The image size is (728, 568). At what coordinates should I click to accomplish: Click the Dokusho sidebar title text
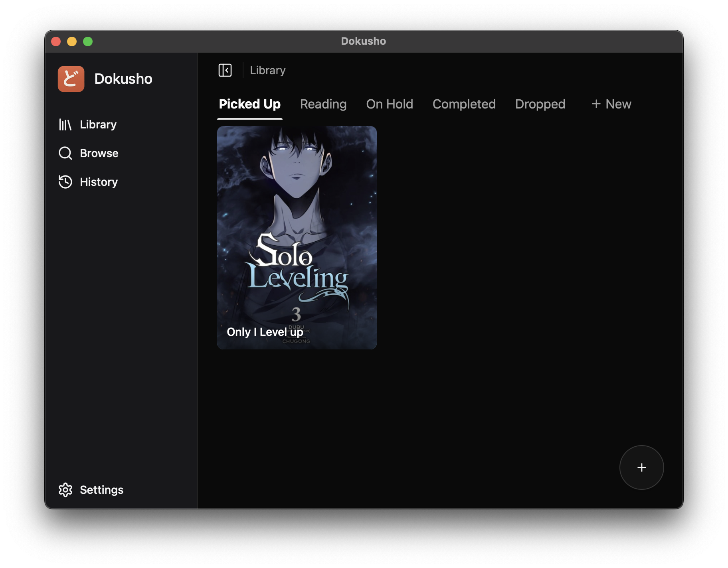123,79
